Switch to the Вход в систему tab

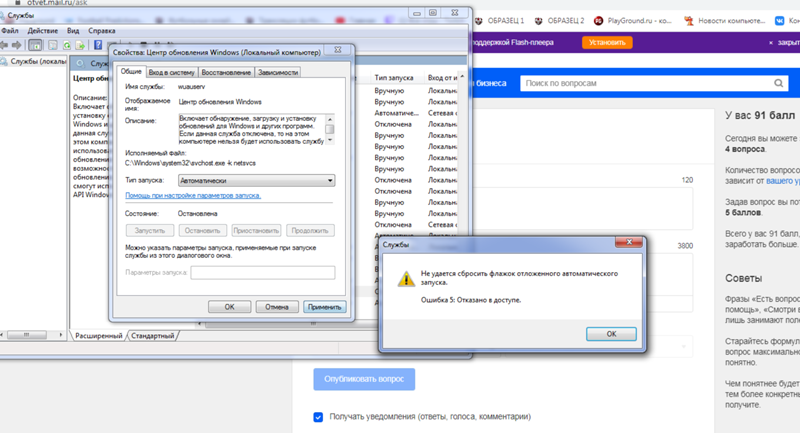tap(171, 72)
